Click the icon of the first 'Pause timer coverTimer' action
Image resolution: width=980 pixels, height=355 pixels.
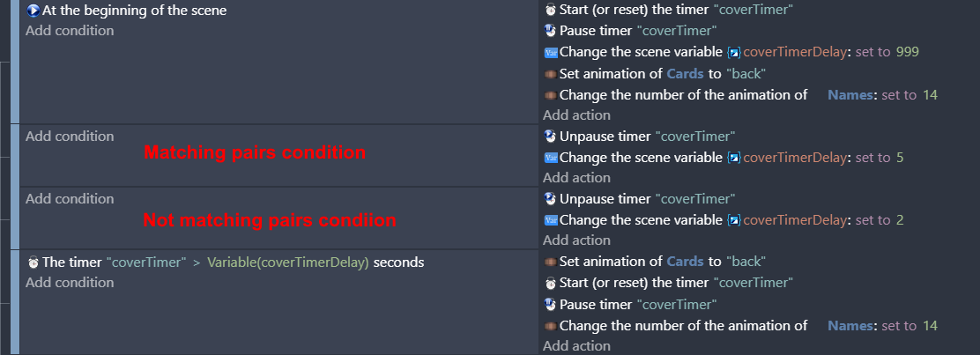click(550, 31)
